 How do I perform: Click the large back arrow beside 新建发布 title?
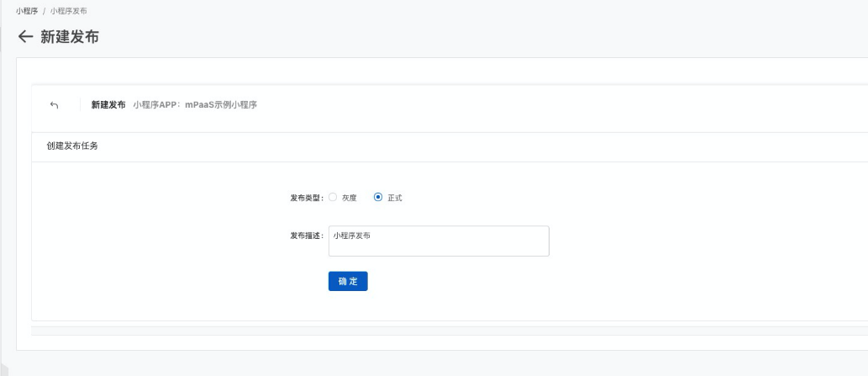(25, 36)
